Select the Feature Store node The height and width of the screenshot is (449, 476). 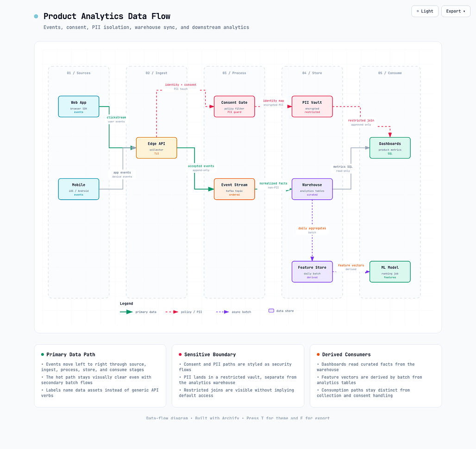click(312, 272)
